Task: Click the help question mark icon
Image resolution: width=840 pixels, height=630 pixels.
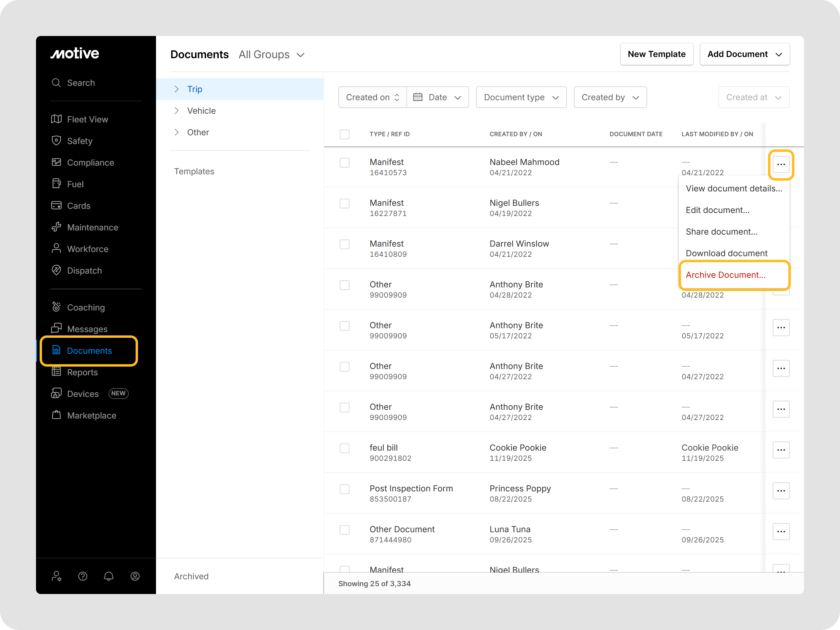Action: click(83, 576)
